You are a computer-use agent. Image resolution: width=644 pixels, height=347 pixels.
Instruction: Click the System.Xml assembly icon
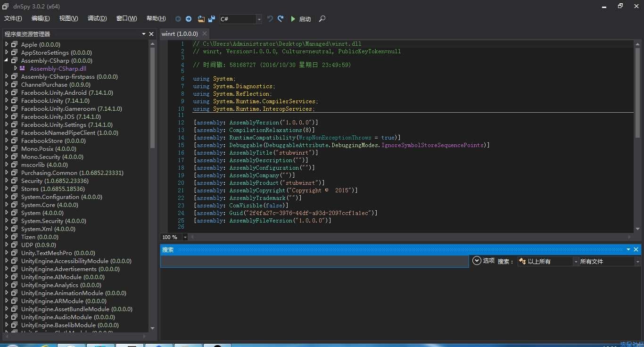(x=15, y=229)
